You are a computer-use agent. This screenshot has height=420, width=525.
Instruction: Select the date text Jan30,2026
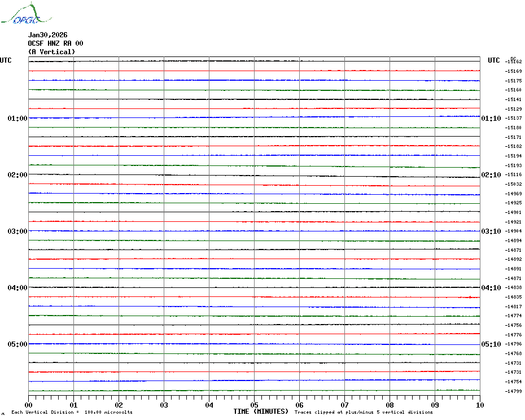coord(47,35)
